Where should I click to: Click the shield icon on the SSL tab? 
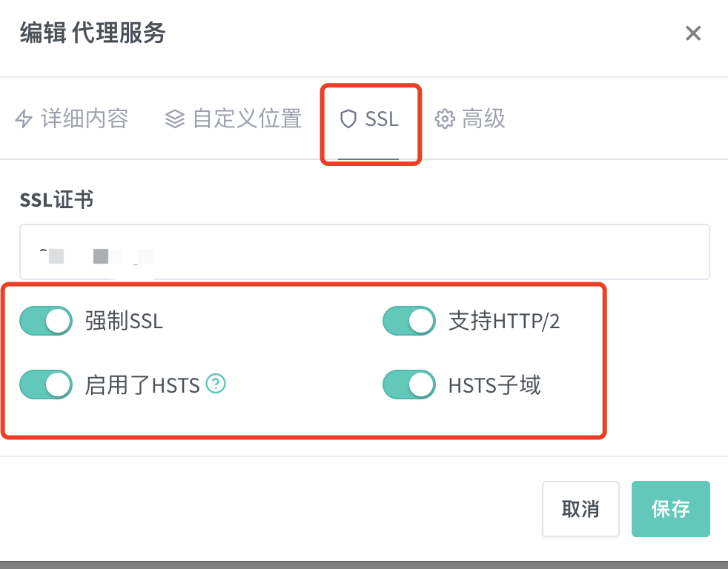point(348,119)
